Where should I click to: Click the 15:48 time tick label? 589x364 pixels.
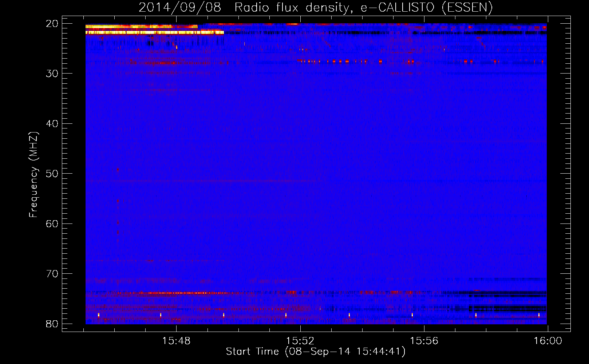click(x=176, y=341)
